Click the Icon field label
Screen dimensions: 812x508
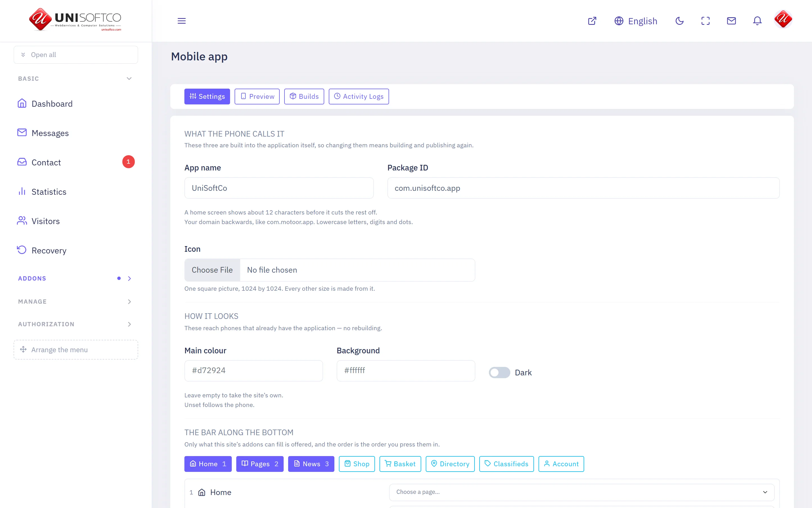[192, 249]
